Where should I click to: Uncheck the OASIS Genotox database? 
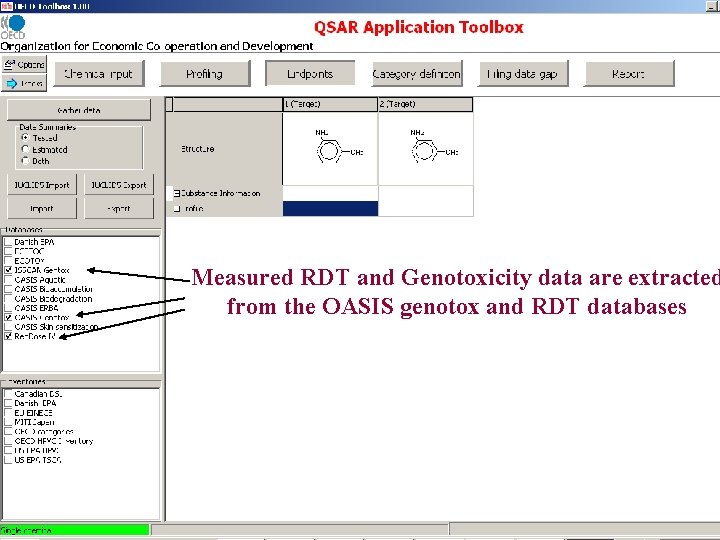pyautogui.click(x=8, y=317)
